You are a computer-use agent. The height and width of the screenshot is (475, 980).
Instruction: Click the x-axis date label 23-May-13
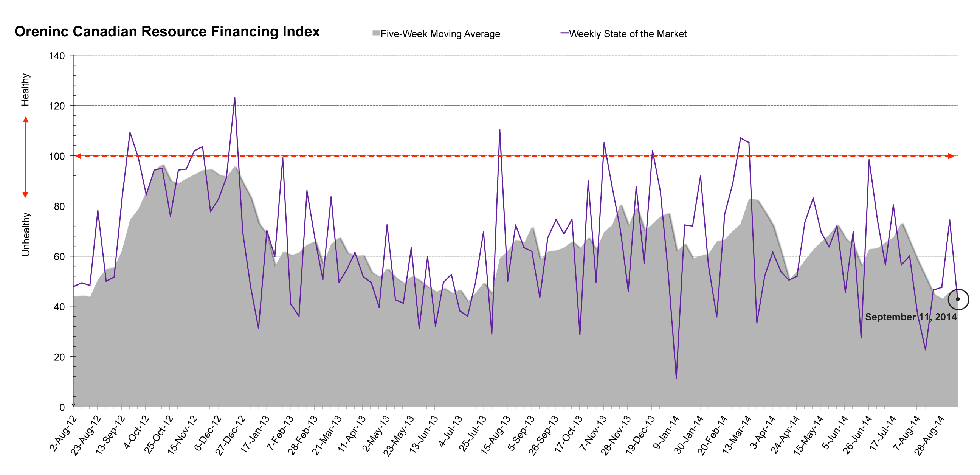(399, 436)
